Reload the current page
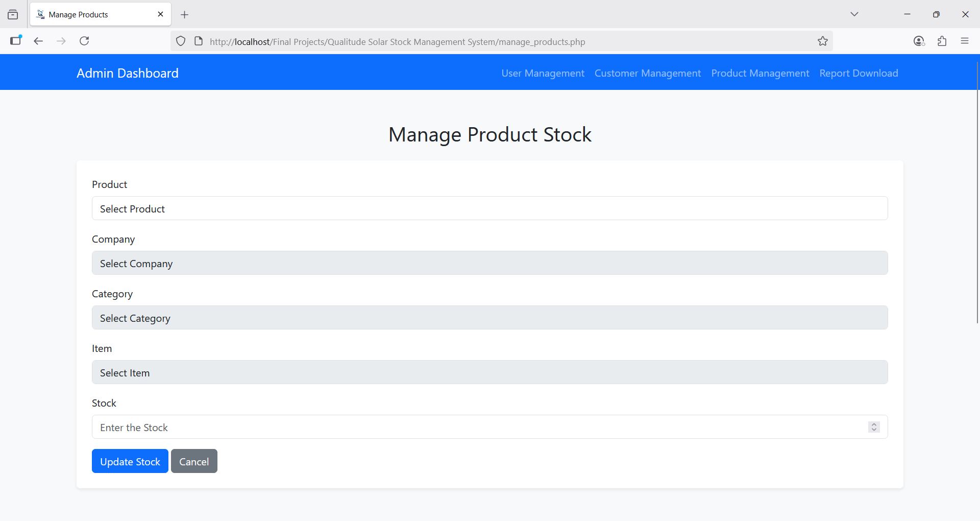The width and height of the screenshot is (980, 521). [84, 41]
